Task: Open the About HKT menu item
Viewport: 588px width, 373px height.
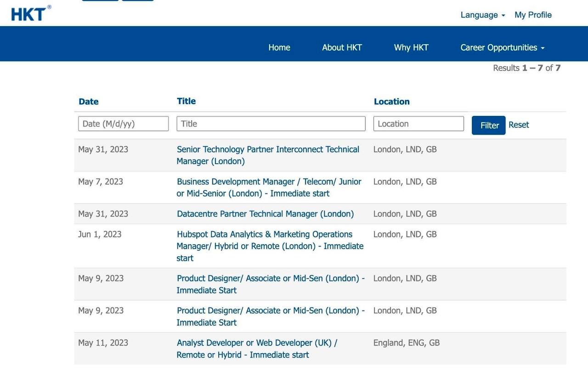Action: [x=342, y=47]
